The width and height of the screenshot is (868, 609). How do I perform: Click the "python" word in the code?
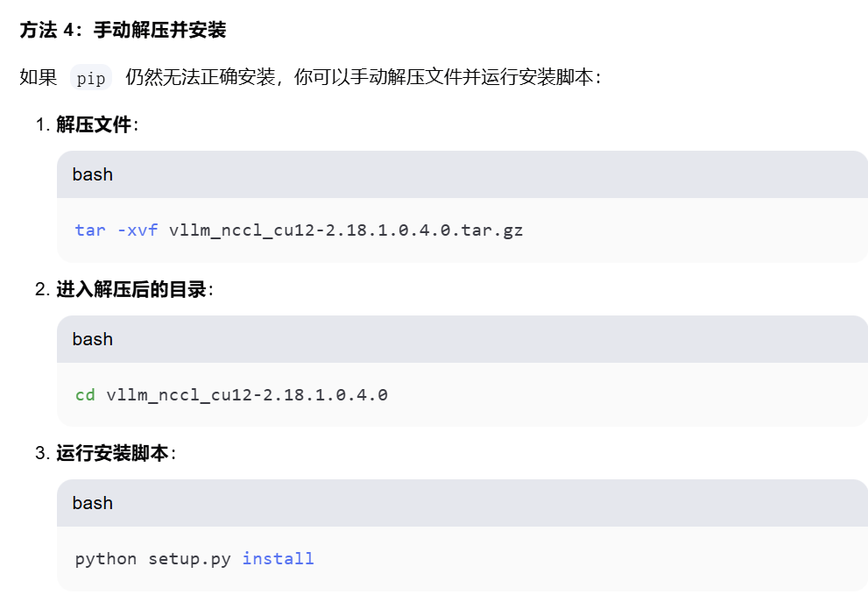click(106, 559)
